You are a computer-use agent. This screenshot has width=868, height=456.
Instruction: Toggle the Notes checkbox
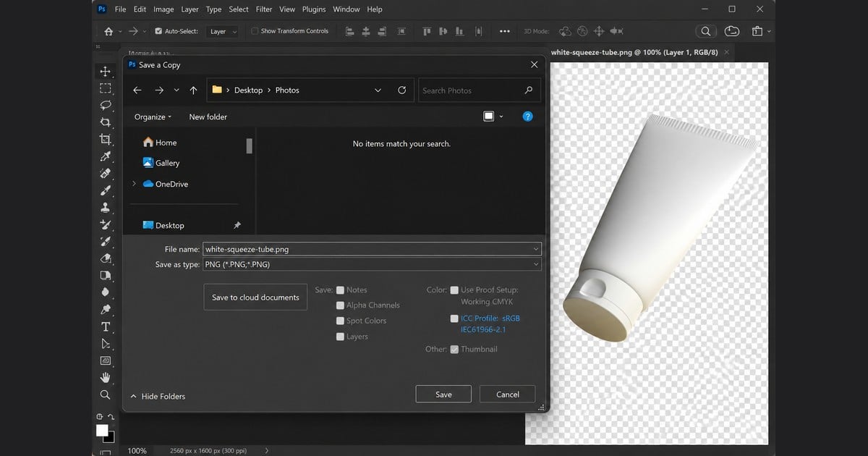[x=340, y=290]
